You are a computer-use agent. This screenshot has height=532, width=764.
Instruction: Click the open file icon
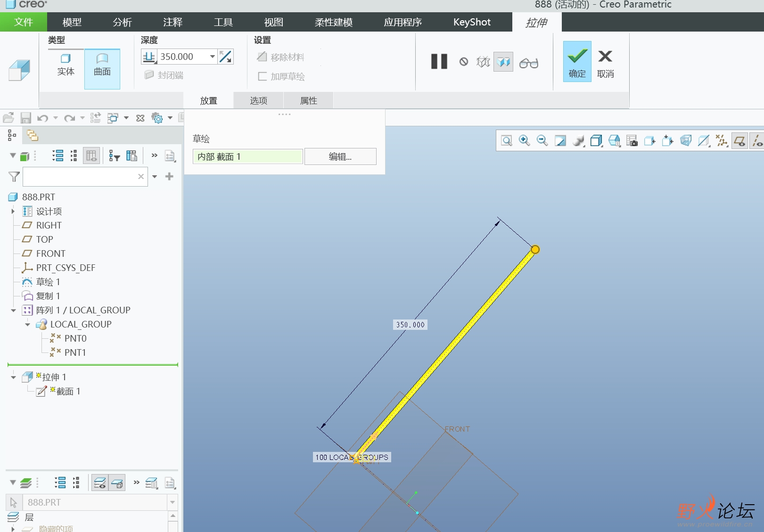click(x=8, y=118)
